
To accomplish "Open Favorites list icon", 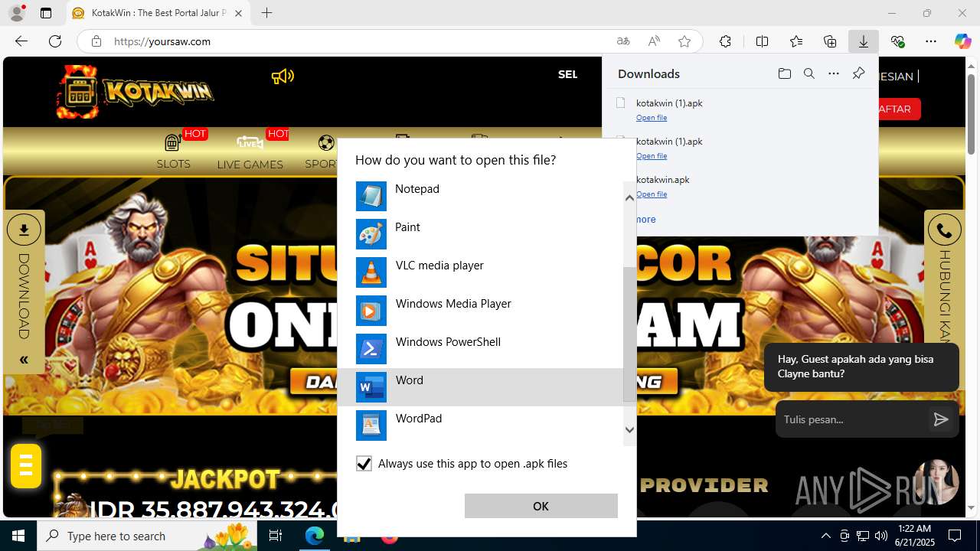I will pyautogui.click(x=796, y=41).
